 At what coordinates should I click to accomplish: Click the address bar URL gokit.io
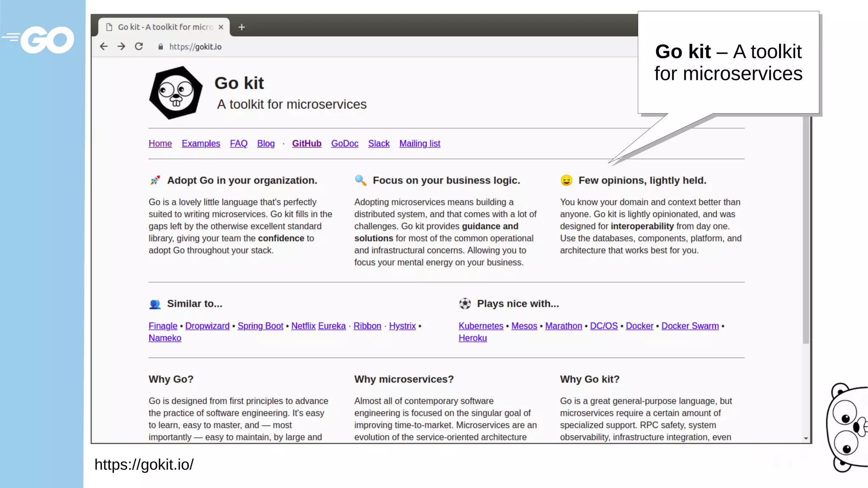click(195, 47)
